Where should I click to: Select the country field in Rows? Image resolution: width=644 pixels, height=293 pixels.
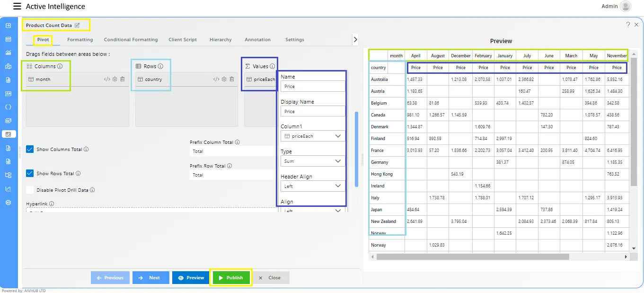(186, 79)
